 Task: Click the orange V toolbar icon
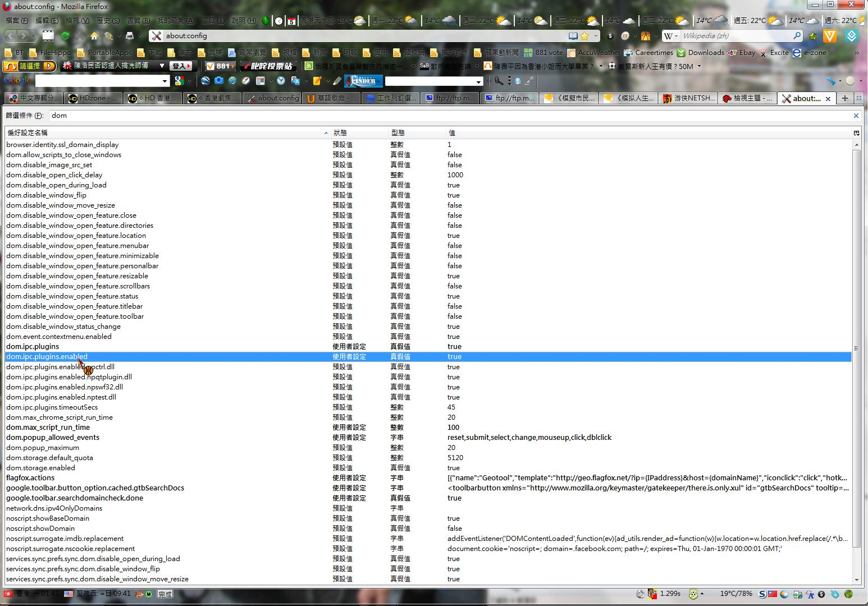[829, 36]
